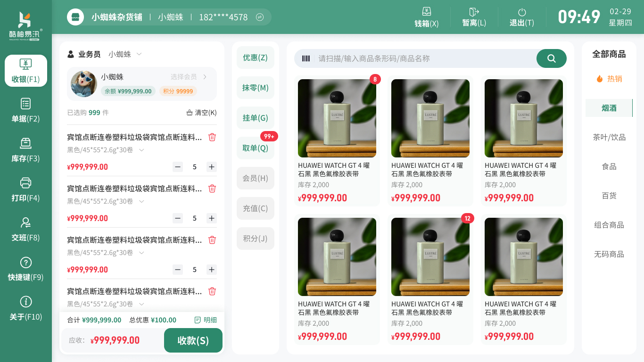Click the 酷柚易汛 logo
This screenshot has height=362, width=644.
coord(26,26)
